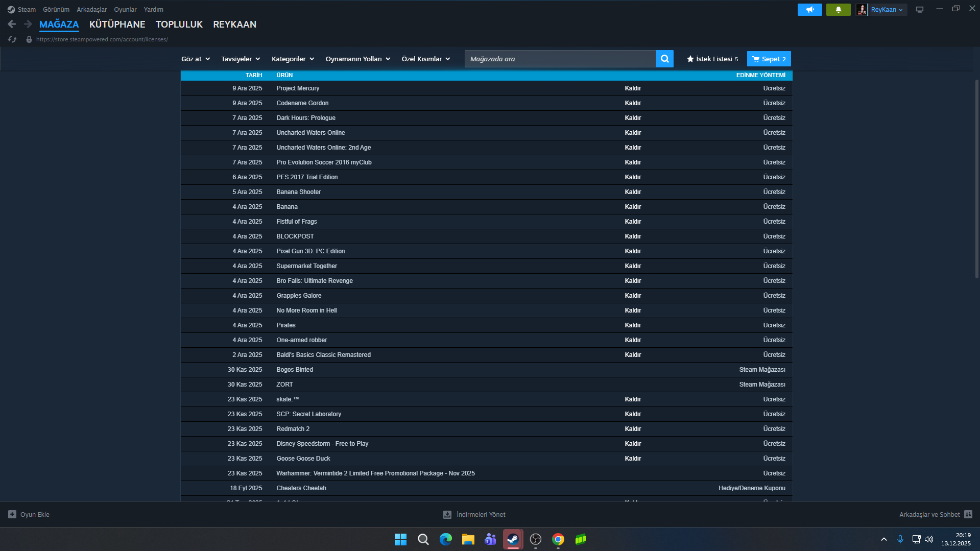Switch to the TOPLULUK tab

179,24
